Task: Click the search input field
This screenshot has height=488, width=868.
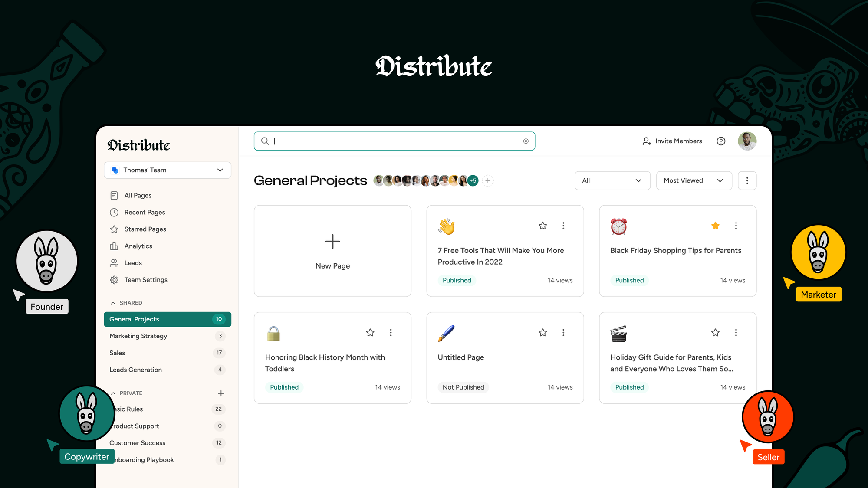Action: pos(395,141)
